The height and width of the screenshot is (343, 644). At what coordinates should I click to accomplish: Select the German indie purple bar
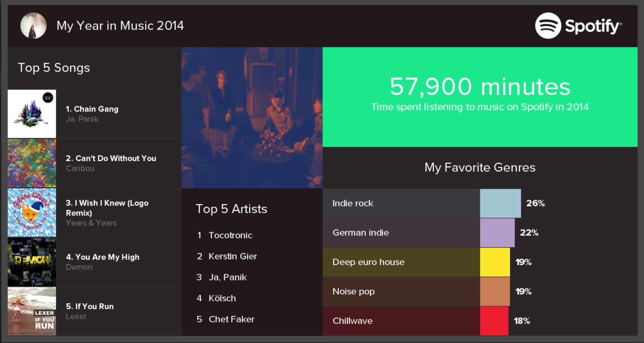497,233
